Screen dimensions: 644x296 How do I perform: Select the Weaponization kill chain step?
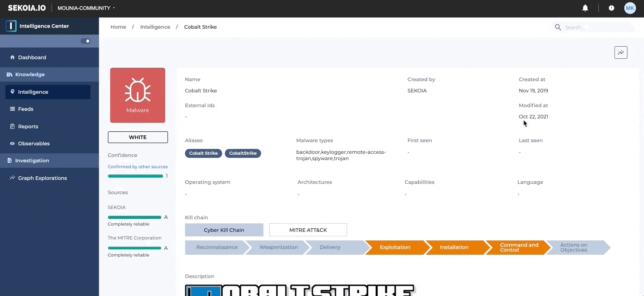(279, 248)
